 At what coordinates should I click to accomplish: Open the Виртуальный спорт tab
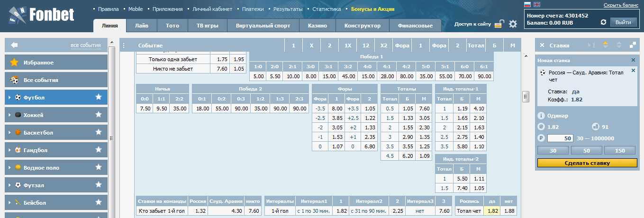(263, 26)
